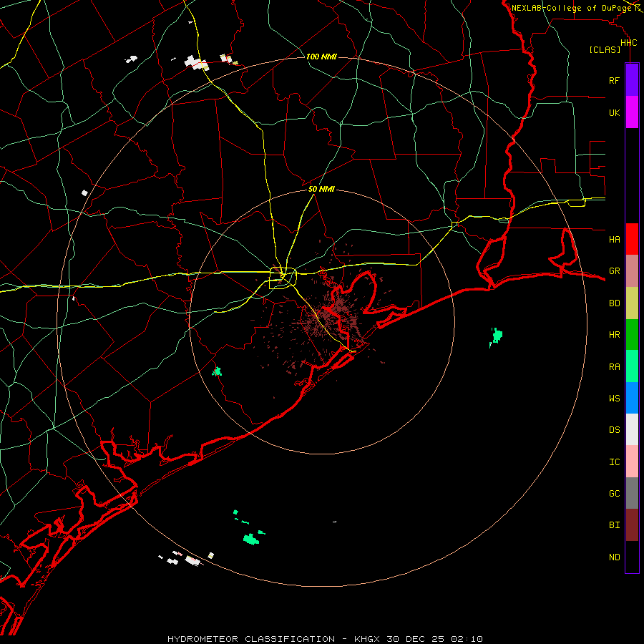Click the KHGX radar site identifier
This screenshot has width=644, height=644.
click(368, 639)
